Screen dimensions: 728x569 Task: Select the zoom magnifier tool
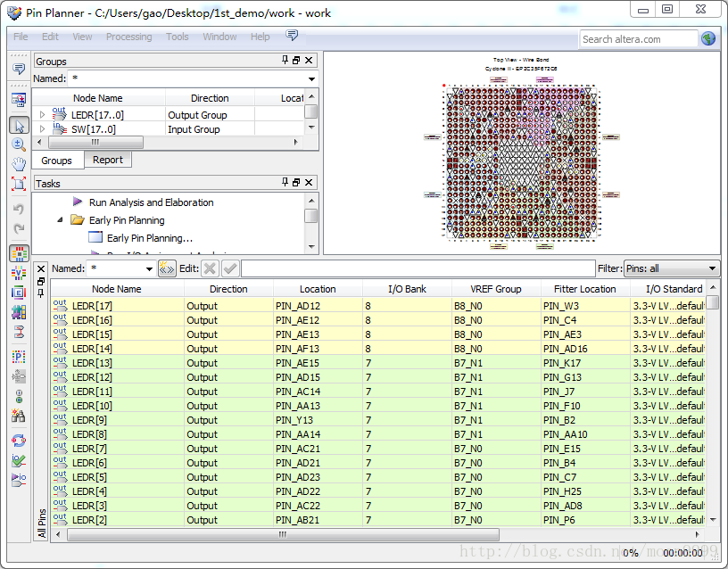[x=19, y=144]
